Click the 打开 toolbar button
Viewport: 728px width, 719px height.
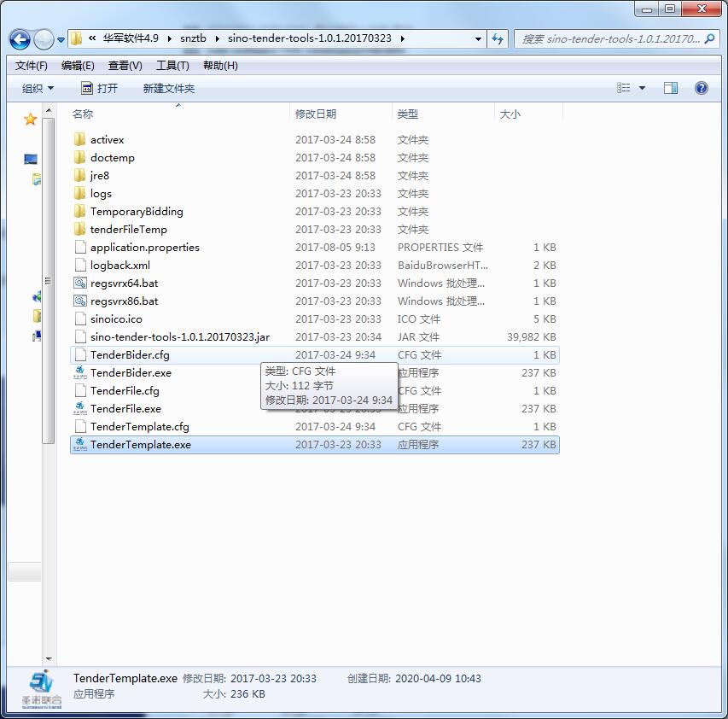(x=99, y=88)
